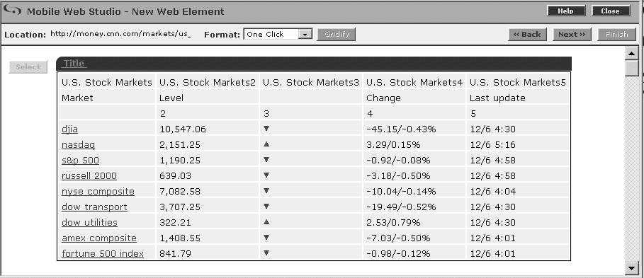Click the down arrow icon in djia row
644x278 pixels.
[266, 128]
